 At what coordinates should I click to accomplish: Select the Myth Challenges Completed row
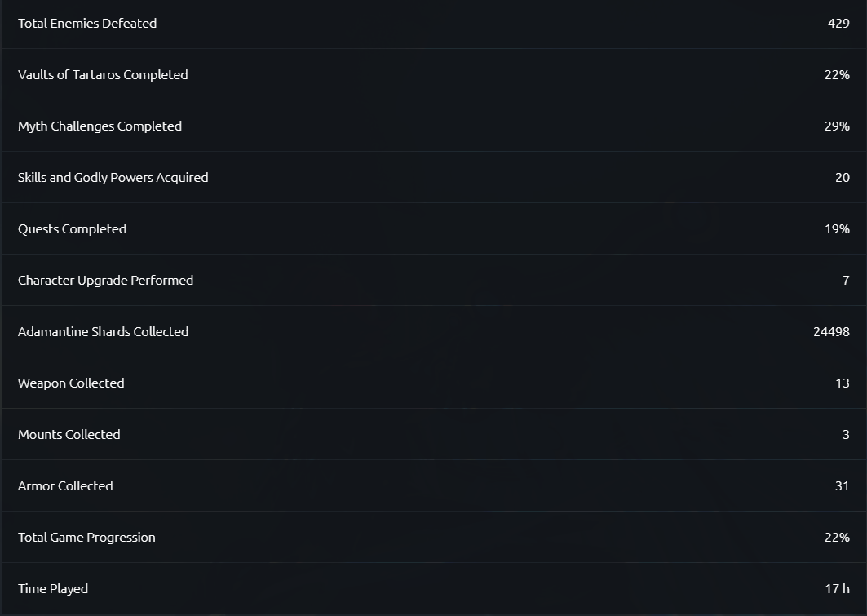click(434, 126)
